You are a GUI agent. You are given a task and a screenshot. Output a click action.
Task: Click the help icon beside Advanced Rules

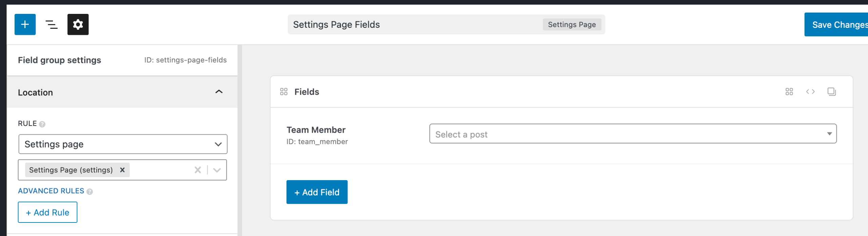point(90,192)
